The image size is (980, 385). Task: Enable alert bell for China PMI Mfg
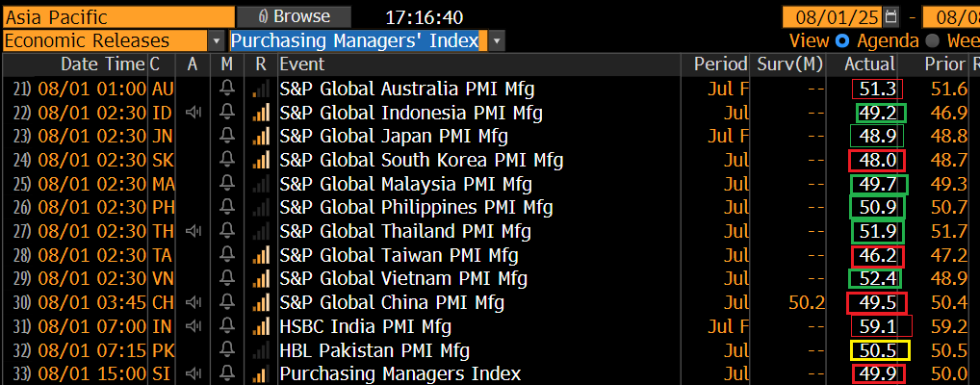[227, 302]
